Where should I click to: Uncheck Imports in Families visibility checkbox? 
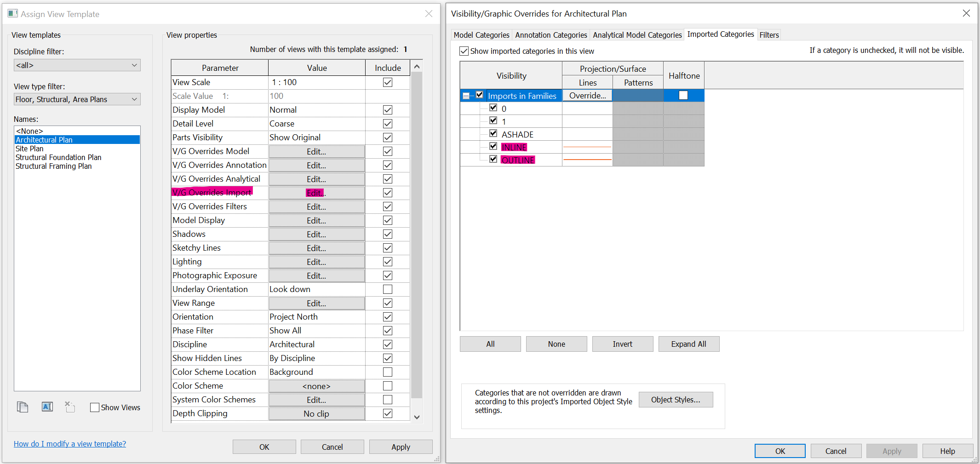pos(480,95)
